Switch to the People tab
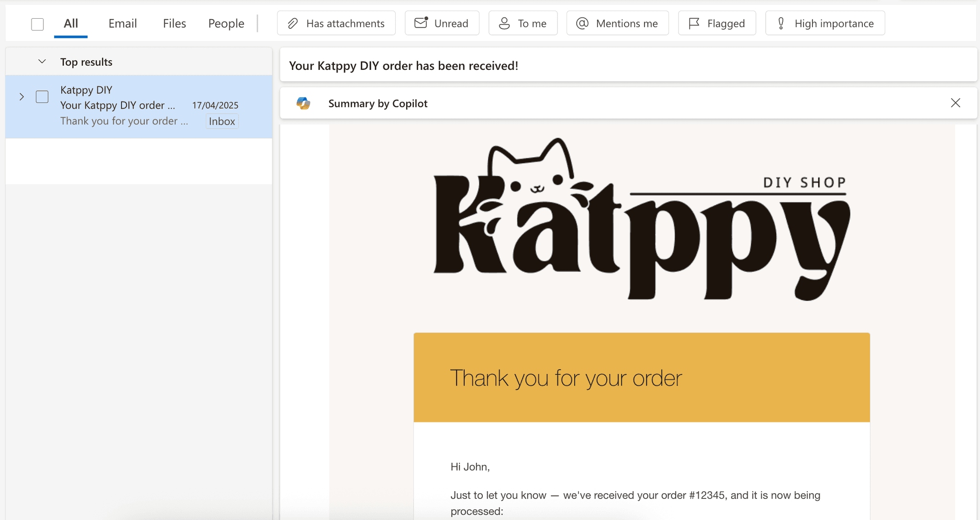Viewport: 980px width, 520px height. click(226, 23)
